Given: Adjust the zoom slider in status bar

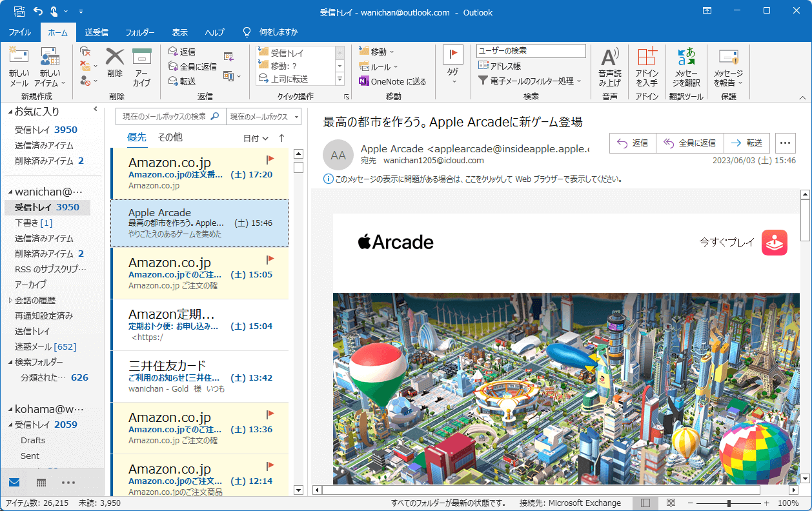Looking at the screenshot, I should [x=729, y=503].
